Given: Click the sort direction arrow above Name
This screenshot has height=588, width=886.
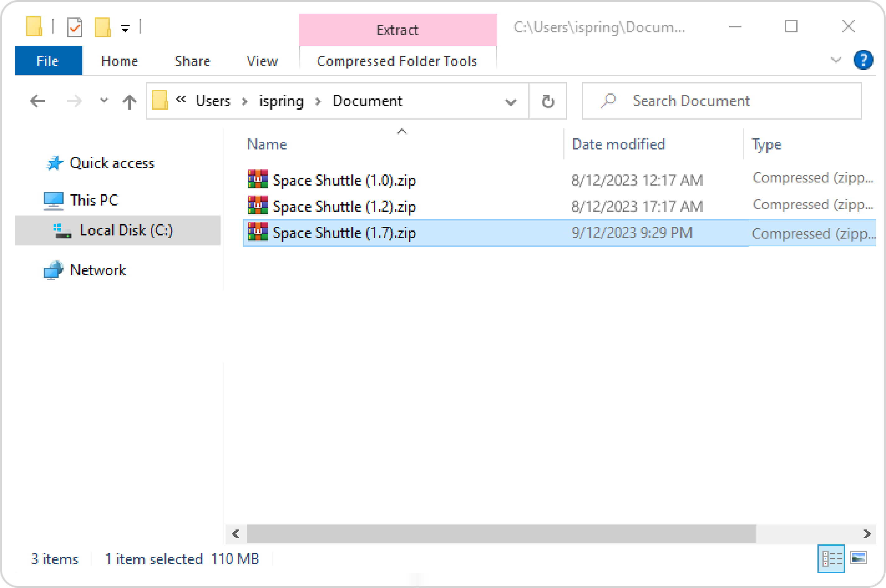Looking at the screenshot, I should (x=402, y=131).
